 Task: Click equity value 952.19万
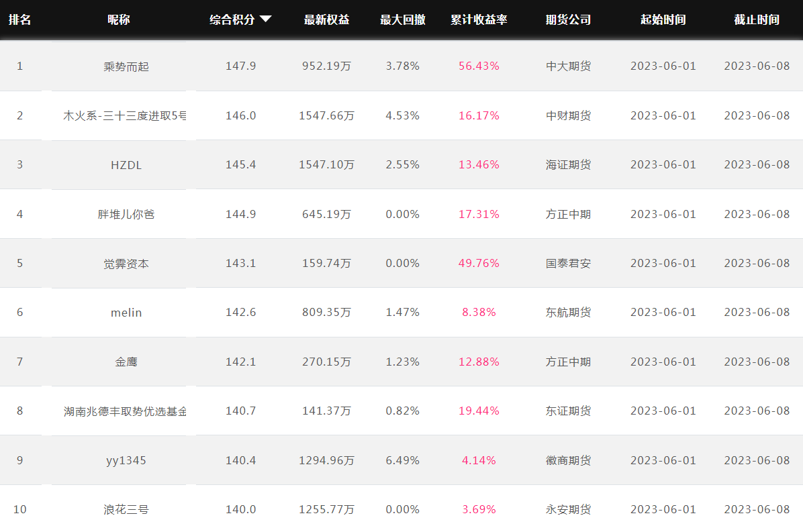(x=327, y=66)
